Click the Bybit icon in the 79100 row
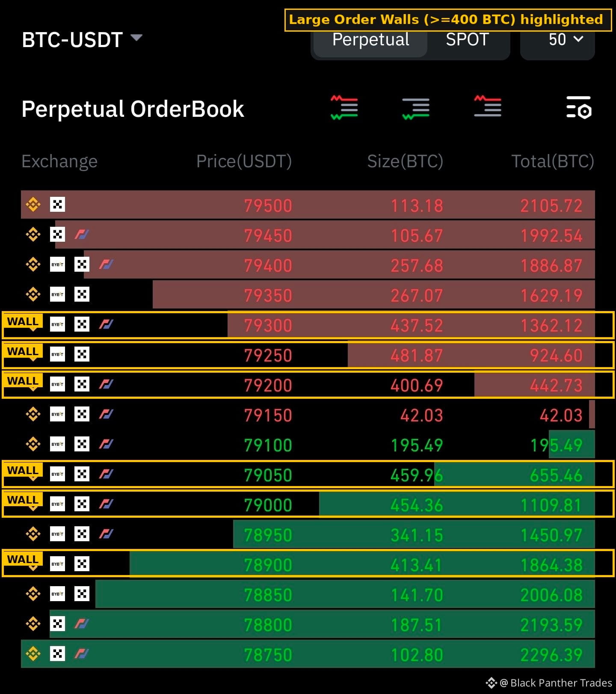 coord(57,444)
